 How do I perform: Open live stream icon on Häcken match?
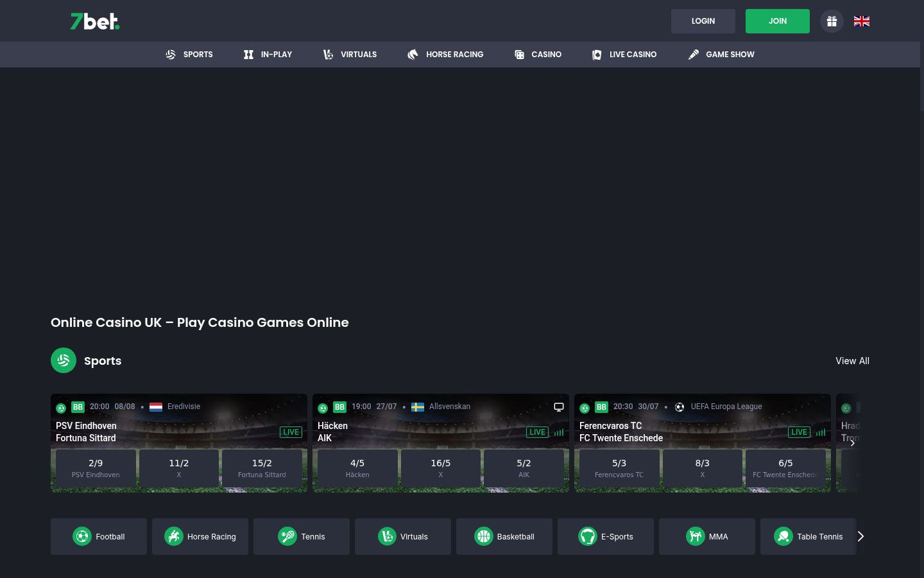coord(559,407)
